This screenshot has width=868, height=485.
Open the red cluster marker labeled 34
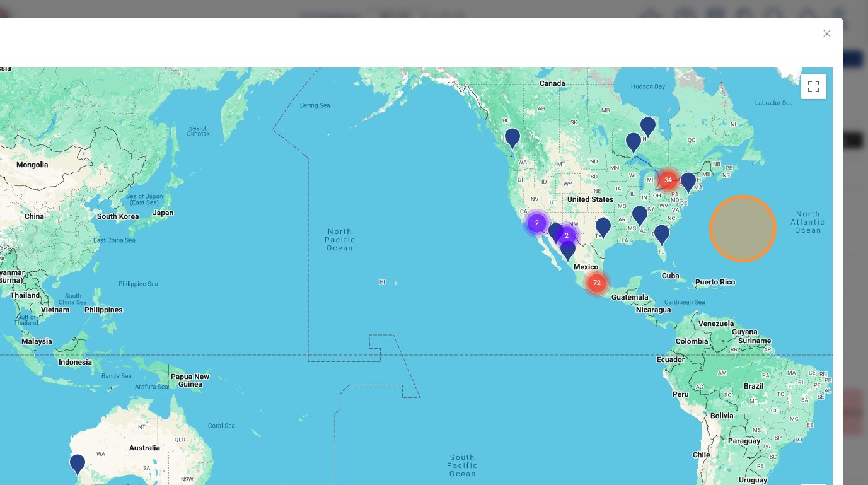(x=668, y=180)
